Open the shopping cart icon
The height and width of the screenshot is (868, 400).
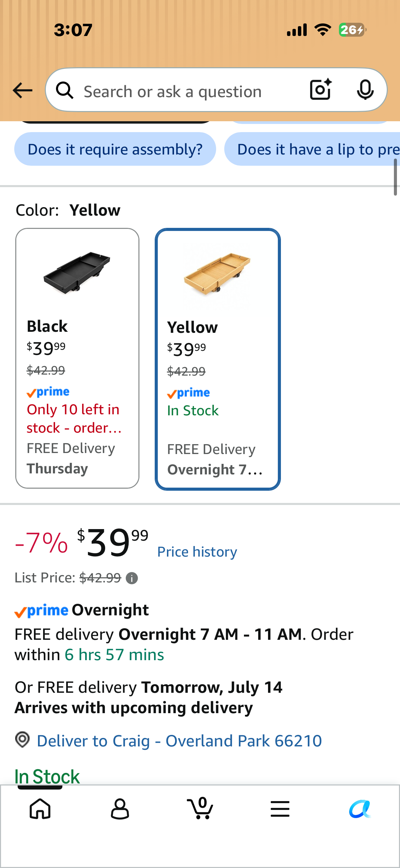click(201, 808)
